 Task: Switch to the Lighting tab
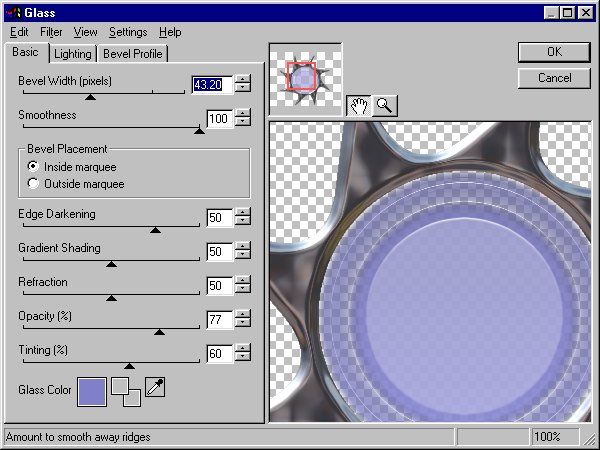coord(72,54)
